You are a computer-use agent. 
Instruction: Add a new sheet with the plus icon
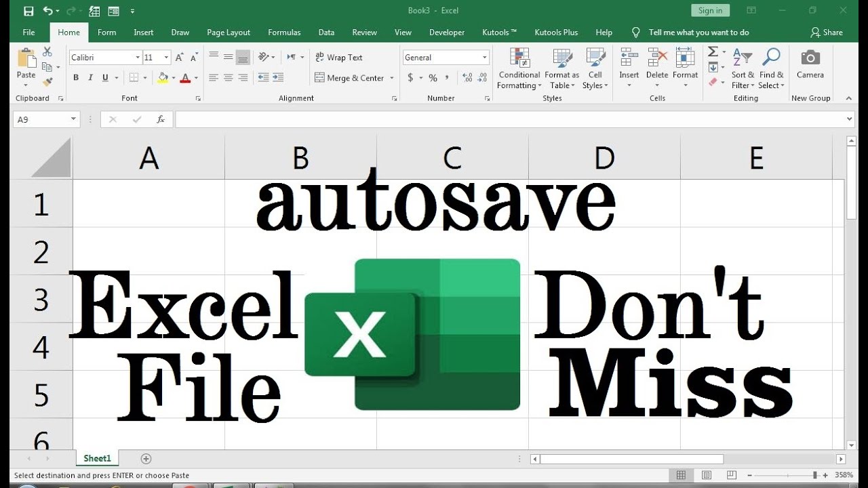pos(146,459)
